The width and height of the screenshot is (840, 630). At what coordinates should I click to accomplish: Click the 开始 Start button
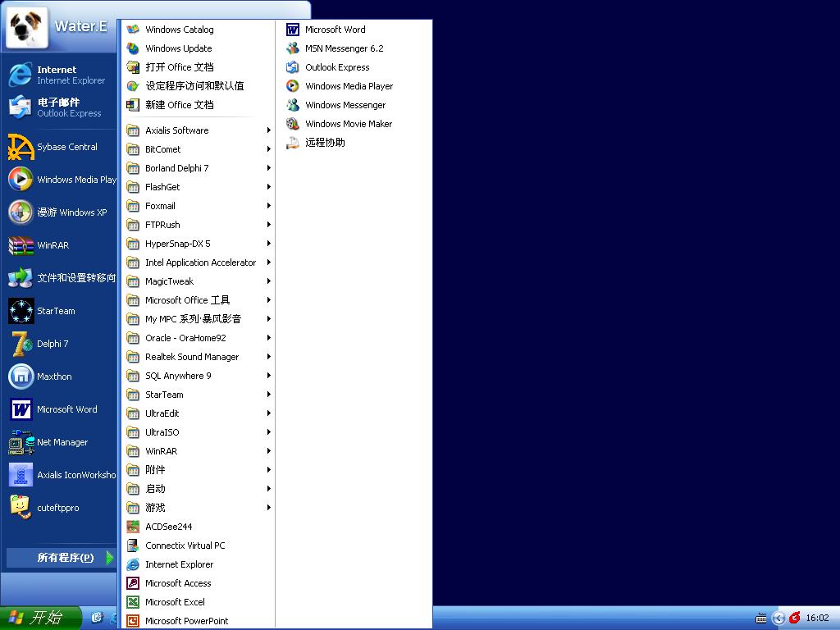pos(40,618)
